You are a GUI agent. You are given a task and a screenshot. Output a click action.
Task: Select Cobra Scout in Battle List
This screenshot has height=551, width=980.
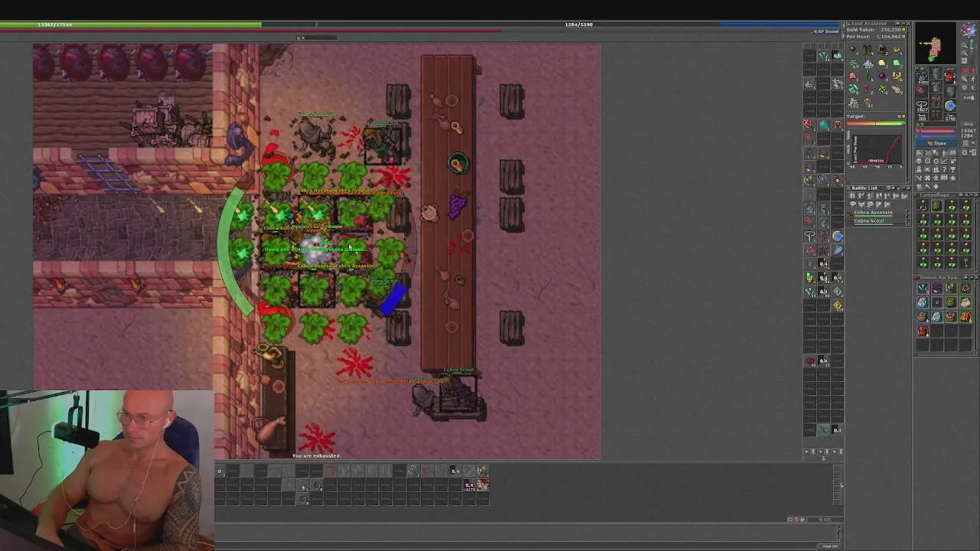point(870,221)
